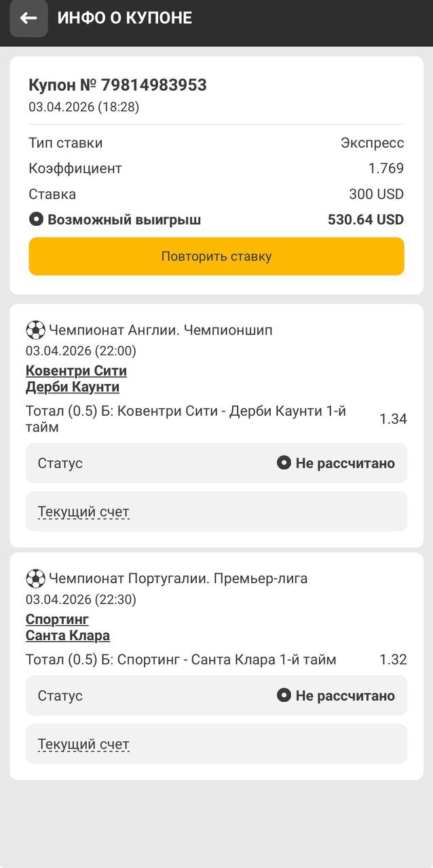433x868 pixels.
Task: Open the Спортинг team link
Action: pyautogui.click(x=57, y=619)
